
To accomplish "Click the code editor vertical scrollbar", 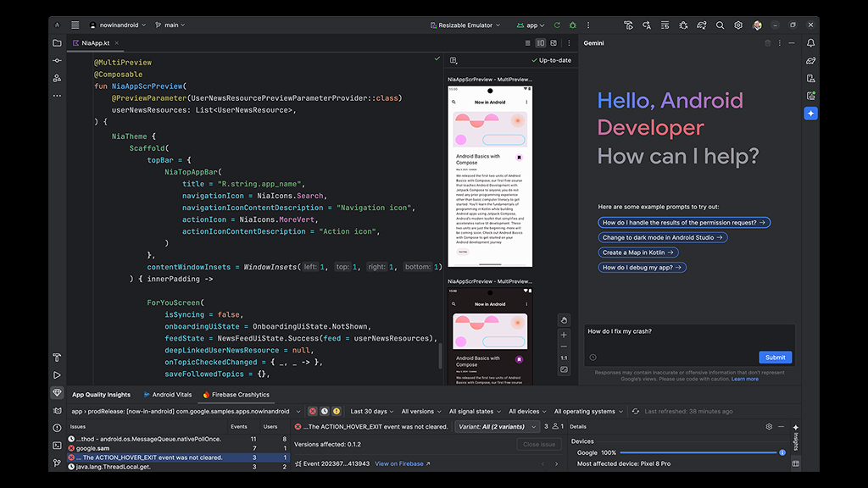I will [x=441, y=356].
